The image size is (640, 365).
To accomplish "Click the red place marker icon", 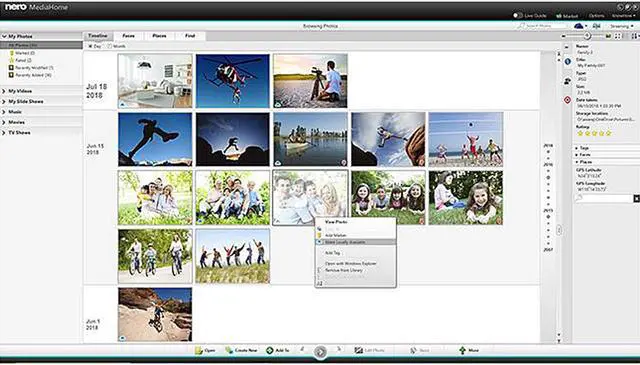I will tap(567, 100).
